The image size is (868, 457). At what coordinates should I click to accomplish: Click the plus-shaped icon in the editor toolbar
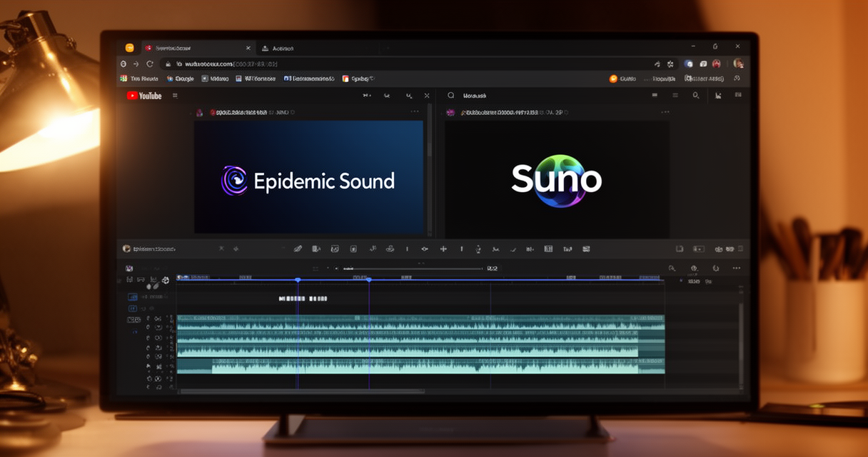click(443, 249)
